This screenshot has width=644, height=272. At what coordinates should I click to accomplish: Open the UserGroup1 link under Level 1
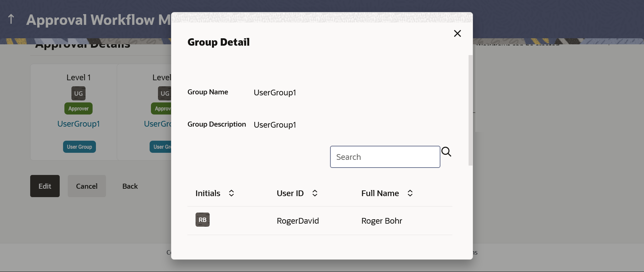coord(78,124)
